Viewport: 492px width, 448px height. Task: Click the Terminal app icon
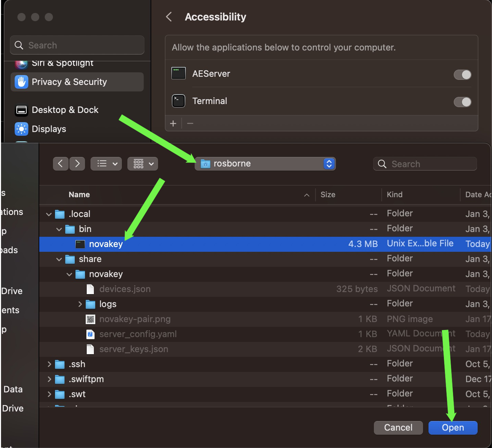(x=178, y=101)
